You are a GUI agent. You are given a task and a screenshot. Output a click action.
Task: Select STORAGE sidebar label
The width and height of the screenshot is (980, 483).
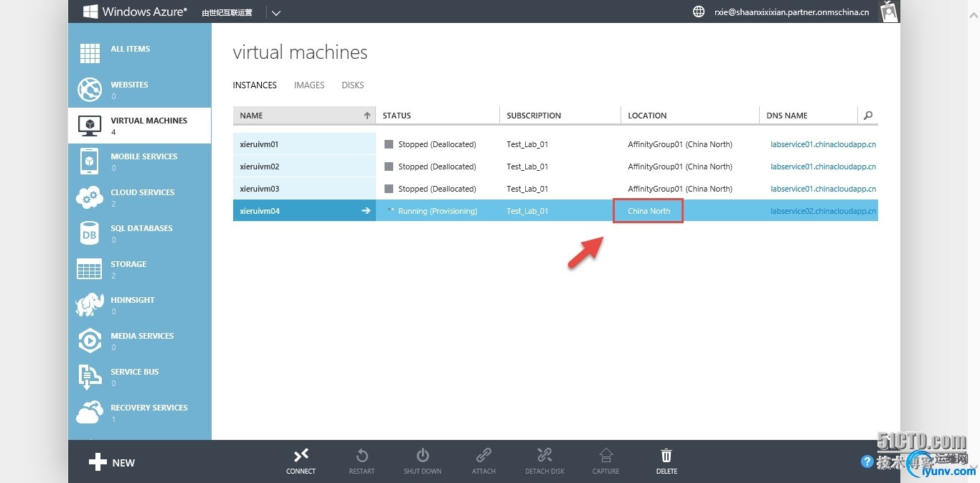click(x=128, y=264)
